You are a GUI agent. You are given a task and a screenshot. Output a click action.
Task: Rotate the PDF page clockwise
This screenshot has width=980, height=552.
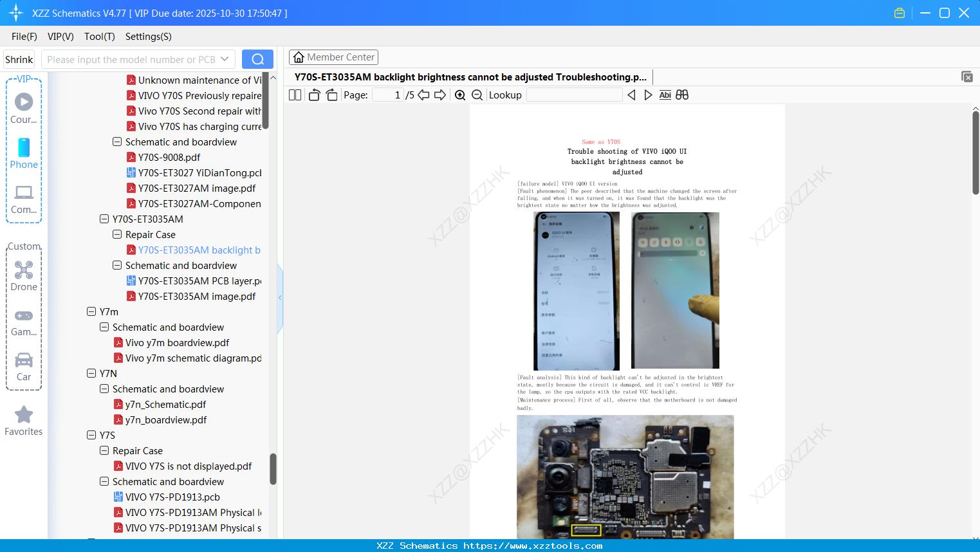331,95
